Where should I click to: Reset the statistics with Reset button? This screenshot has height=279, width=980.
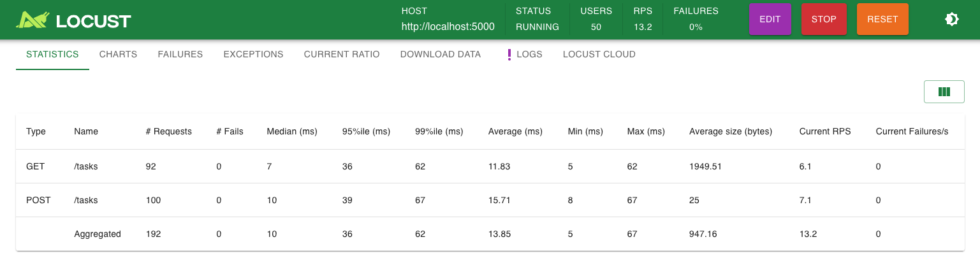(x=882, y=19)
